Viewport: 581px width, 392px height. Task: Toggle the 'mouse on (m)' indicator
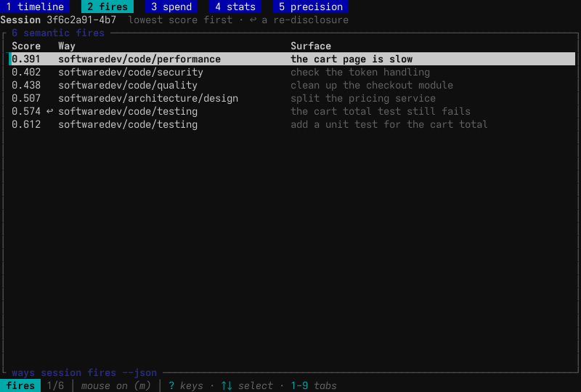[116, 385]
